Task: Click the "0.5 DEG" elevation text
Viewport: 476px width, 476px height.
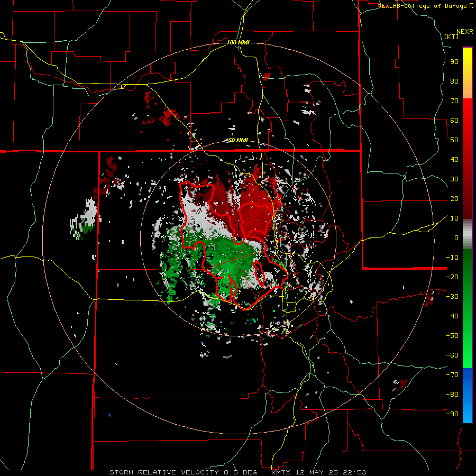Action: point(240,472)
